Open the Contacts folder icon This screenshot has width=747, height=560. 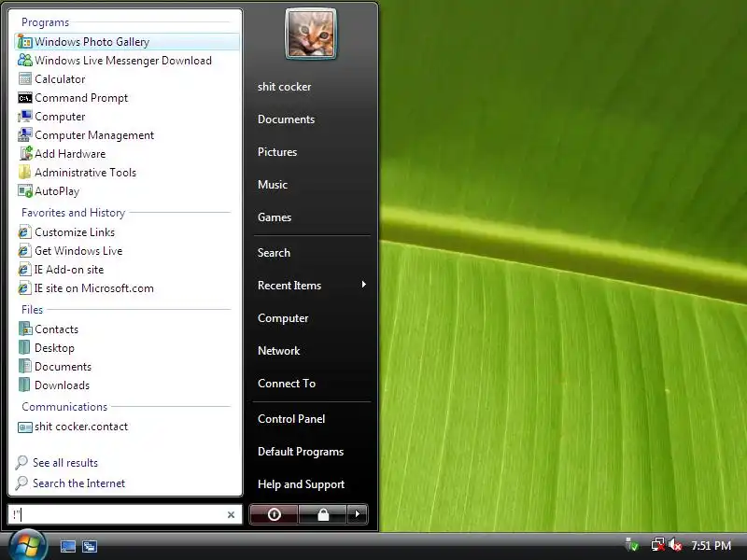point(24,329)
